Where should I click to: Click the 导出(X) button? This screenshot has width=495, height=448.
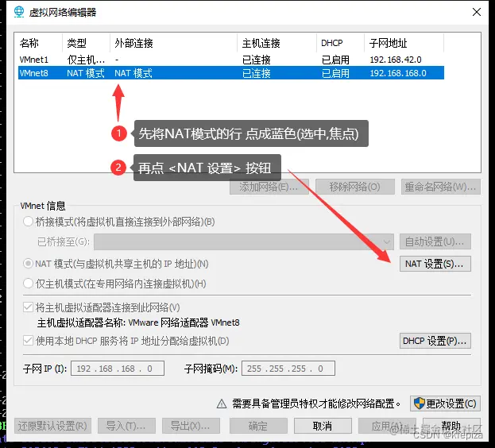[191, 426]
